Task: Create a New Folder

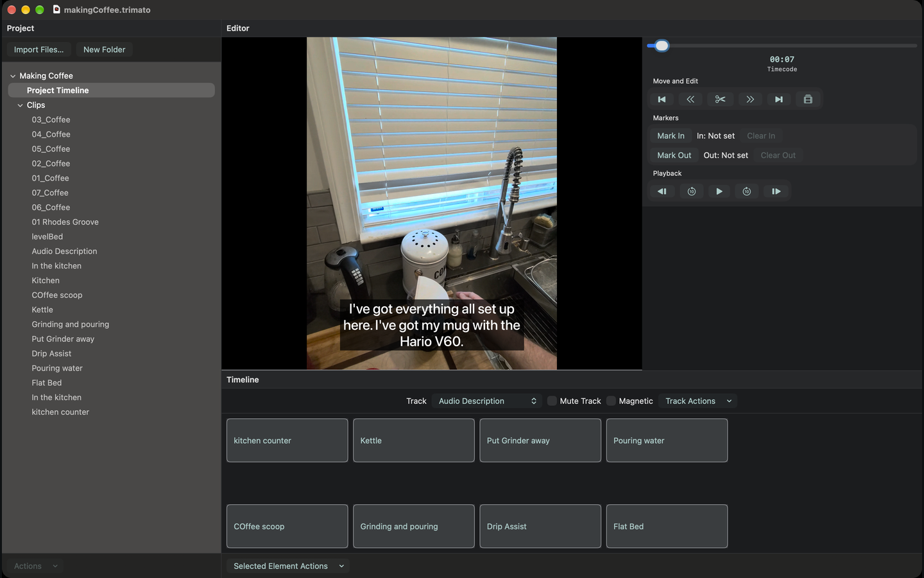Action: pyautogui.click(x=105, y=49)
